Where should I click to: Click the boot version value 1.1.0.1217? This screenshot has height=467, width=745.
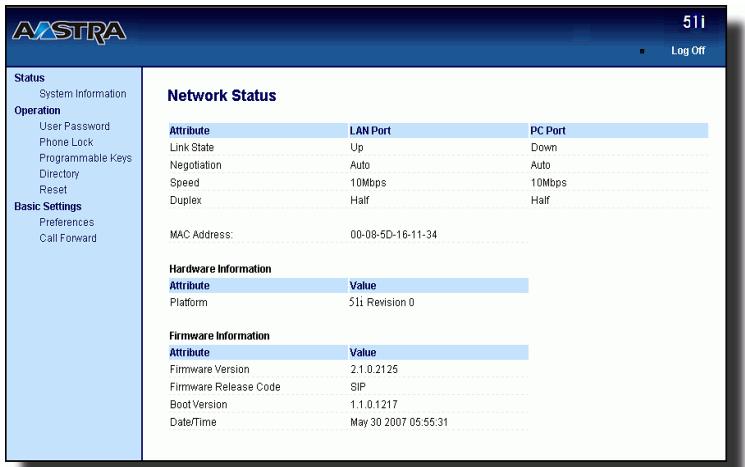point(373,404)
